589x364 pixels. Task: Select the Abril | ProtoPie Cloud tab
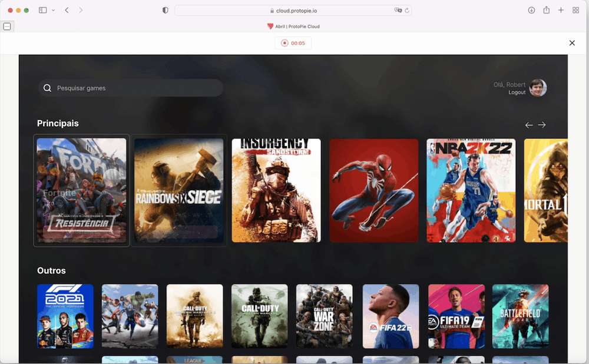point(293,27)
